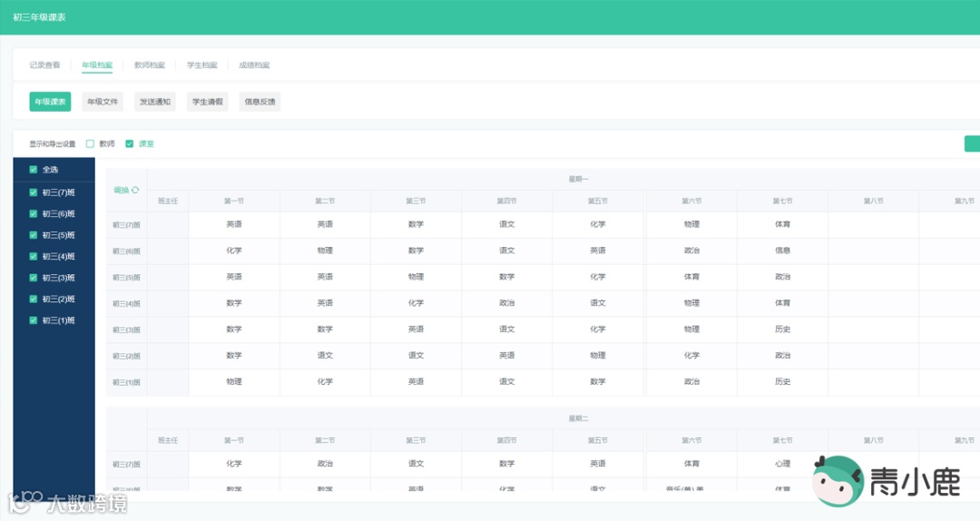Select Monday 初三(6)班 第一节 化学 cell

[234, 251]
